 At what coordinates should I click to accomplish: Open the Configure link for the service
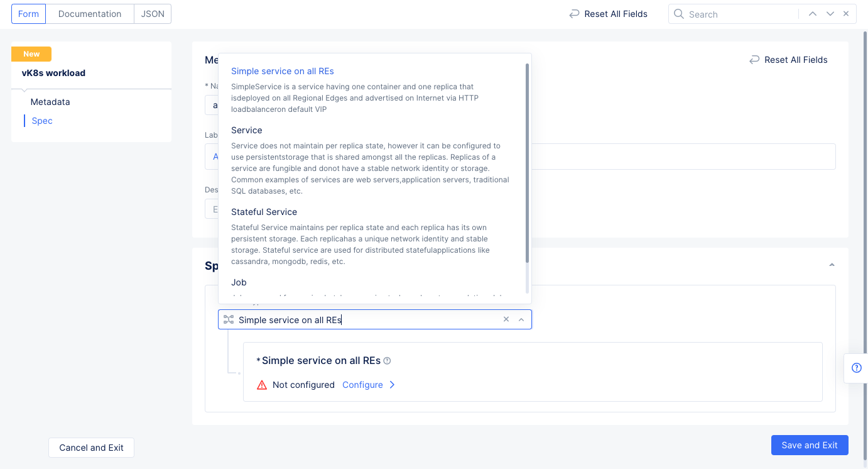[x=363, y=384]
